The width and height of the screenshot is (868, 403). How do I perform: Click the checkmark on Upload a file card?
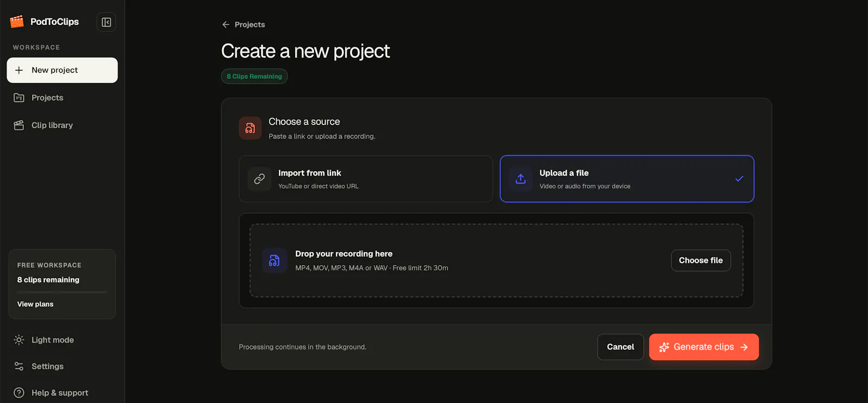pos(739,179)
